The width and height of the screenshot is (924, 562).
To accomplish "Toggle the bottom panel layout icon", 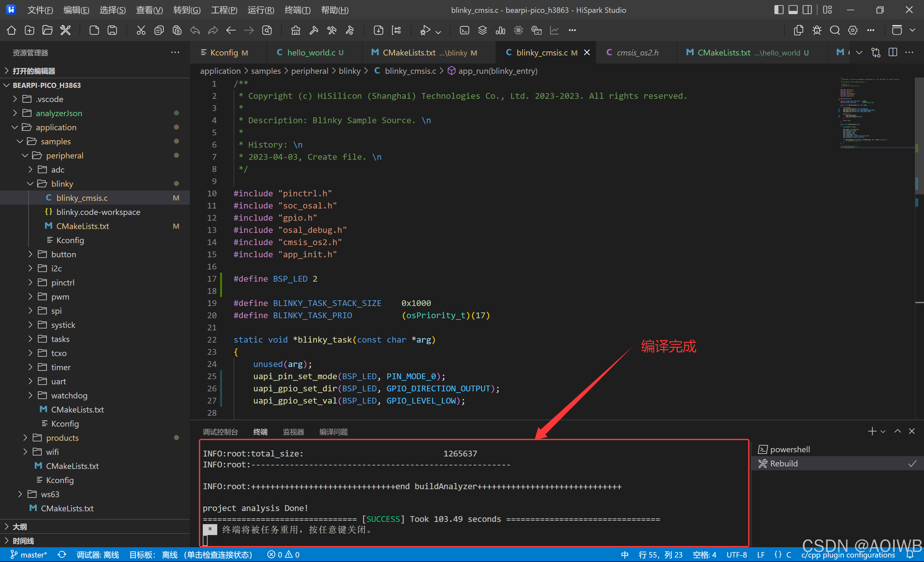I will tap(793, 10).
